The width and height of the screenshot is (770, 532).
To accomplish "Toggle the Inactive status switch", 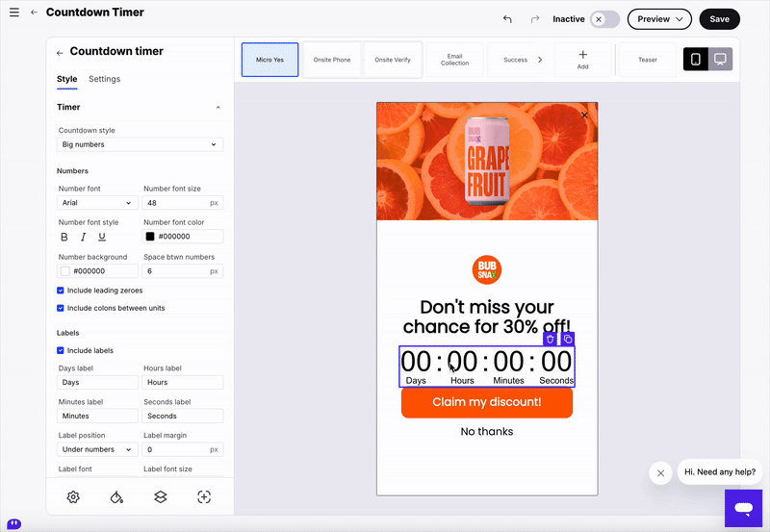I will (604, 19).
